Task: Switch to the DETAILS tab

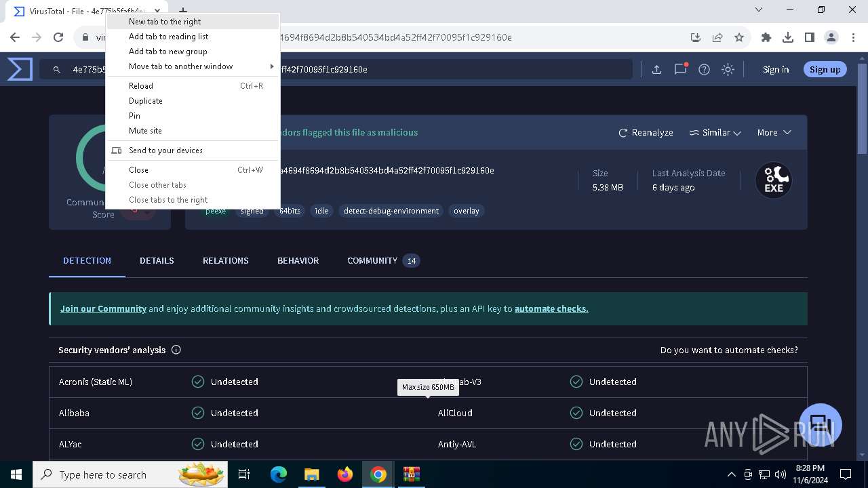Action: [x=157, y=260]
